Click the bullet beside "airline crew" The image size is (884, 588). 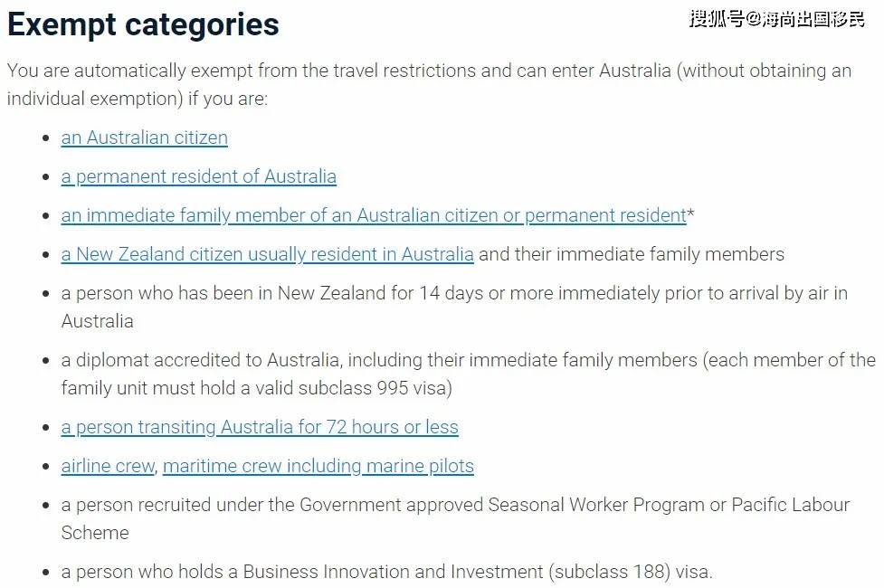pyautogui.click(x=46, y=467)
